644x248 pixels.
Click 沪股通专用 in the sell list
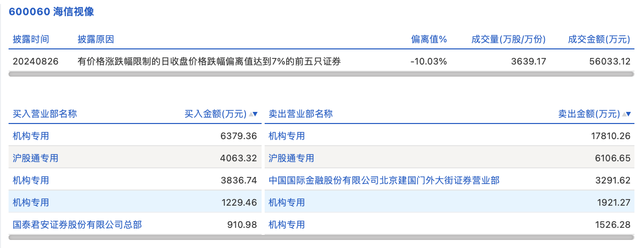291,158
